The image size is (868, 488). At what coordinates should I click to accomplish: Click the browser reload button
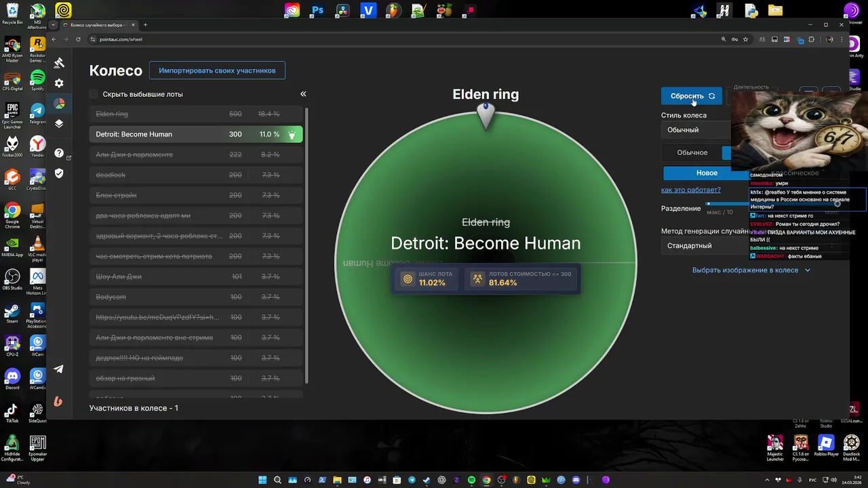point(78,39)
